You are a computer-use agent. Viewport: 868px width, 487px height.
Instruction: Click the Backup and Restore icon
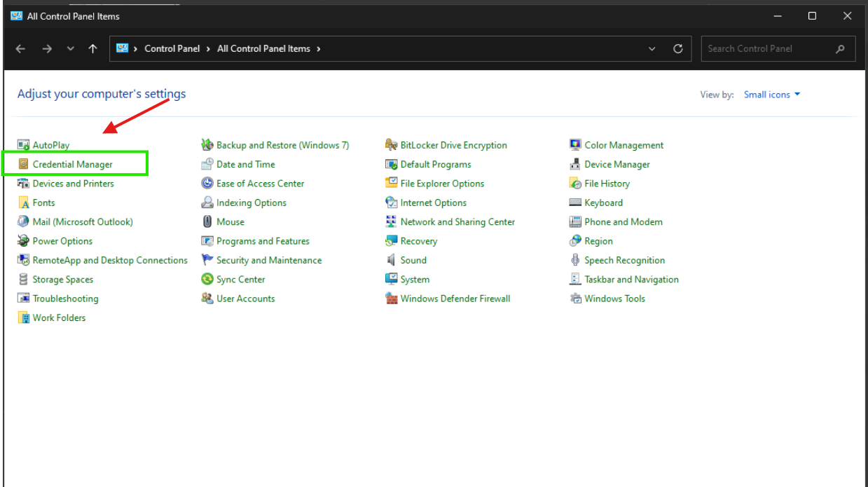pos(207,145)
